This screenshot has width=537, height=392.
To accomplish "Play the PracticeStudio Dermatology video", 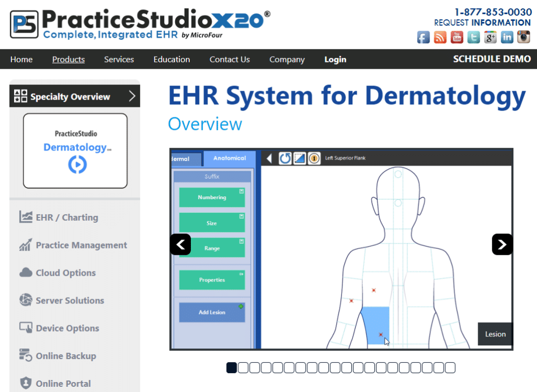I will pyautogui.click(x=78, y=165).
